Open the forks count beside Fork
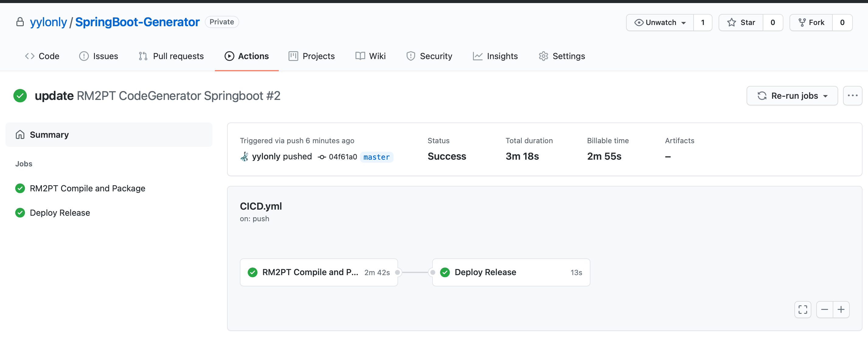Image resolution: width=868 pixels, height=351 pixels. pos(842,23)
